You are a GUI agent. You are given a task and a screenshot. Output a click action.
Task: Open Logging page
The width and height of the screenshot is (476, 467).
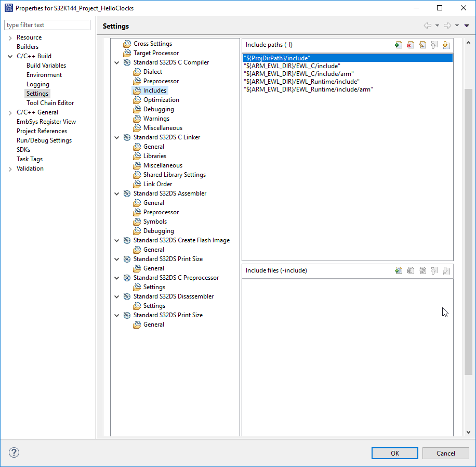tap(37, 84)
